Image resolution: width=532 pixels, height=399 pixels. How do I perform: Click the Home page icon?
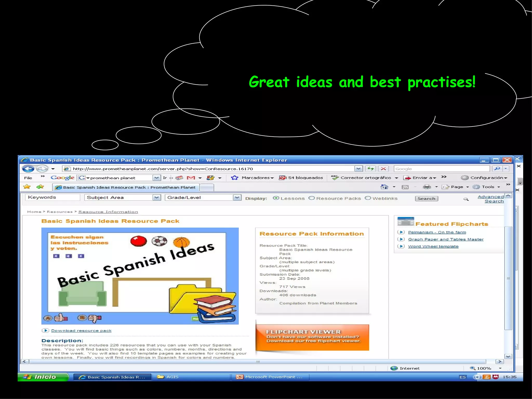coord(384,187)
